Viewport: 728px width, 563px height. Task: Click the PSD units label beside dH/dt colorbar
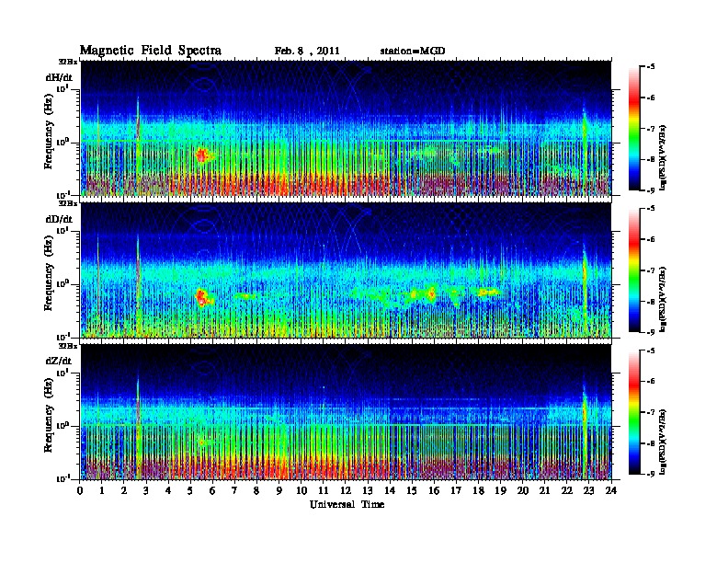coord(664,157)
